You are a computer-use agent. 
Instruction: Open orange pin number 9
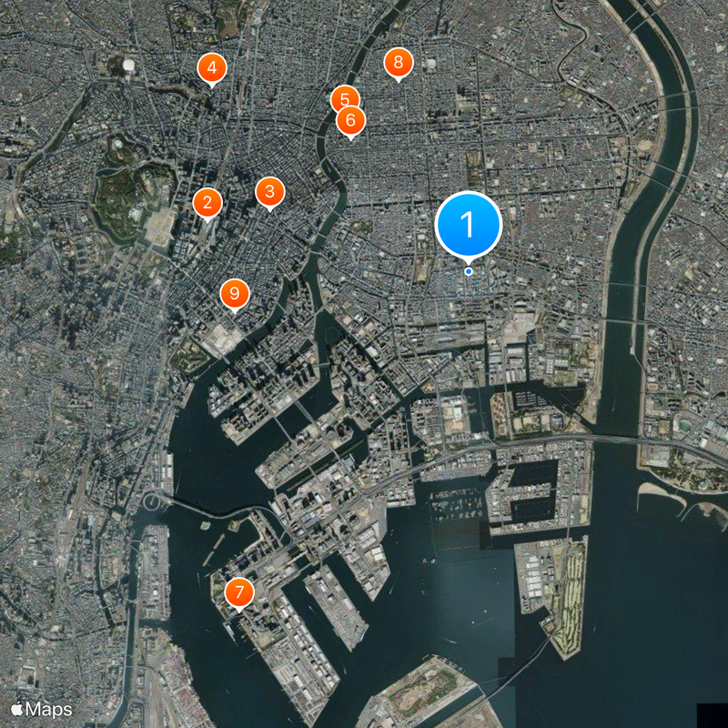(235, 293)
